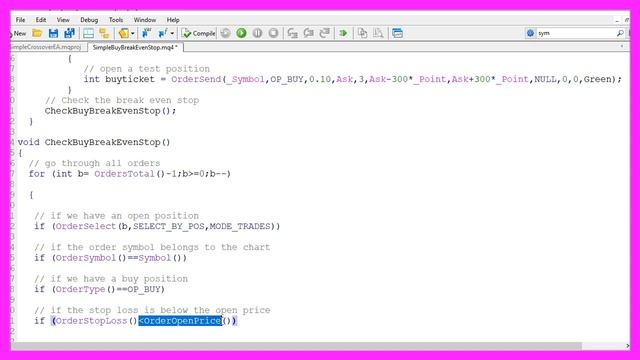This screenshot has height=360, width=640.
Task: Click 'MODE_TRADES' constant
Action: [240, 226]
